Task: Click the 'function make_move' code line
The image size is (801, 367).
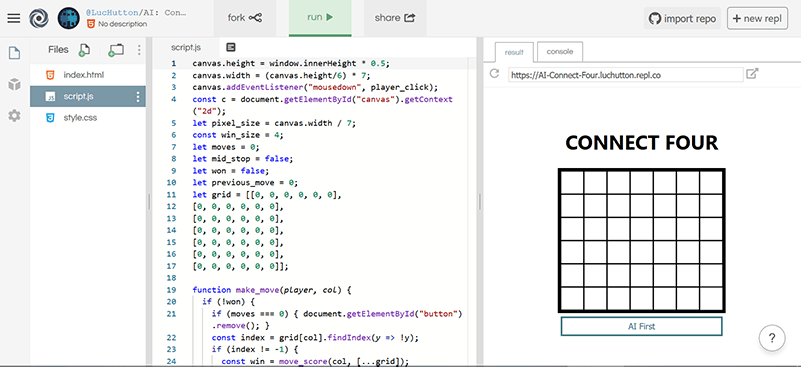Action: click(272, 290)
